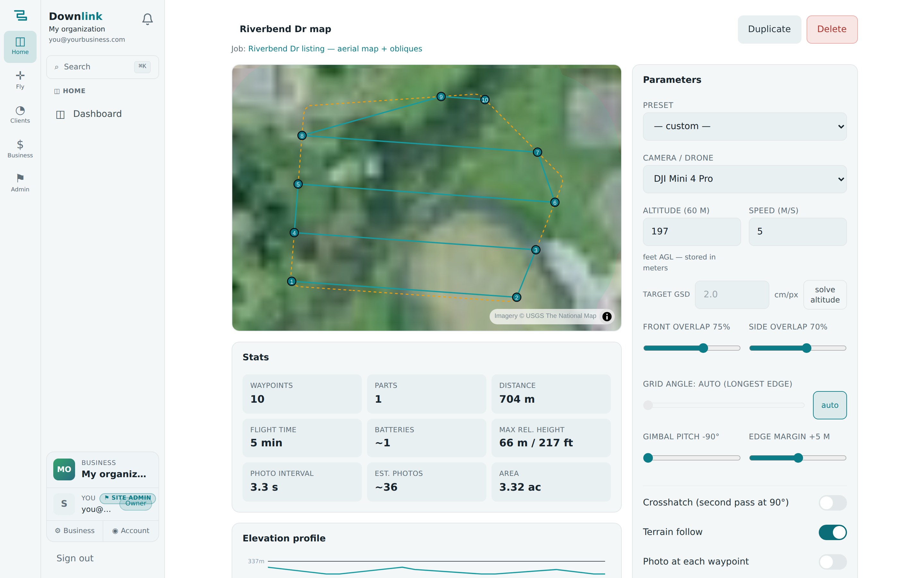Open Business settings at sidebar bottom
Viewport: 924px width, 578px height.
coord(75,530)
